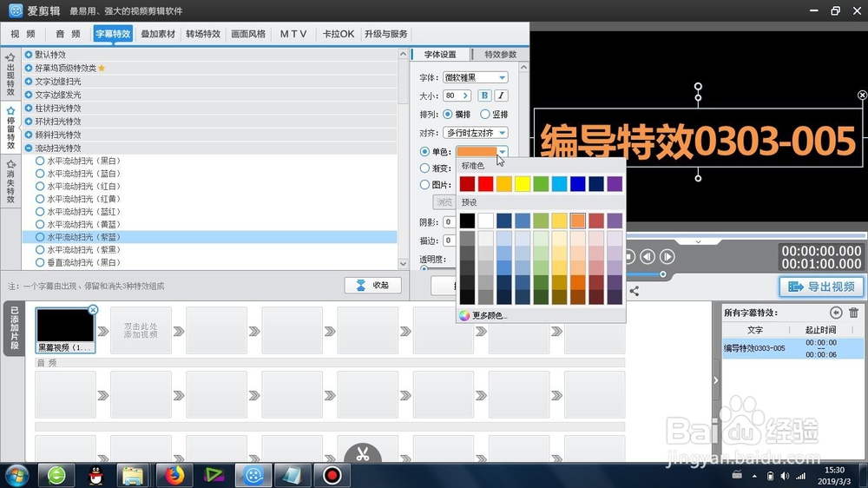Viewport: 868px width, 488px height.
Task: Select the 黑幕视频 clip thumbnail
Action: coord(65,331)
